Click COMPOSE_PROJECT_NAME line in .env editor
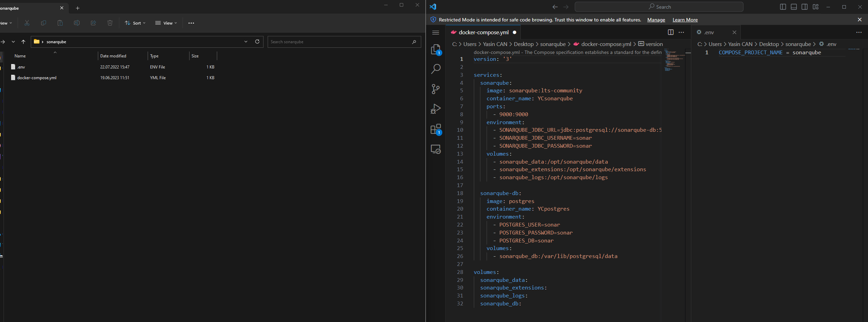 [770, 53]
